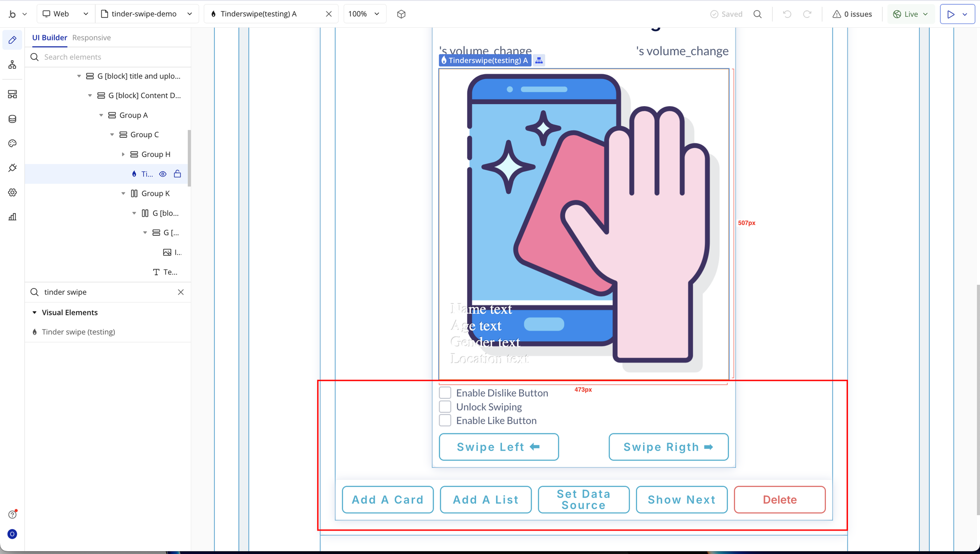Check the Unlock Swiping checkbox
Screen dimensions: 980x554
445,407
